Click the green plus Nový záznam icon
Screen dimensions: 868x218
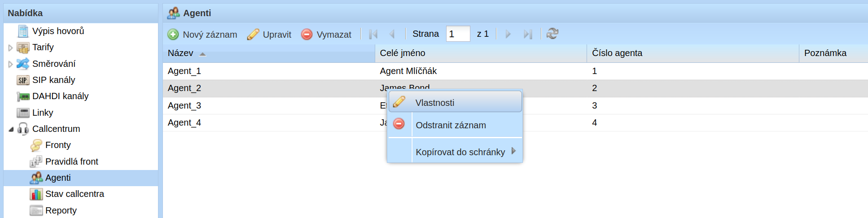[x=173, y=34]
